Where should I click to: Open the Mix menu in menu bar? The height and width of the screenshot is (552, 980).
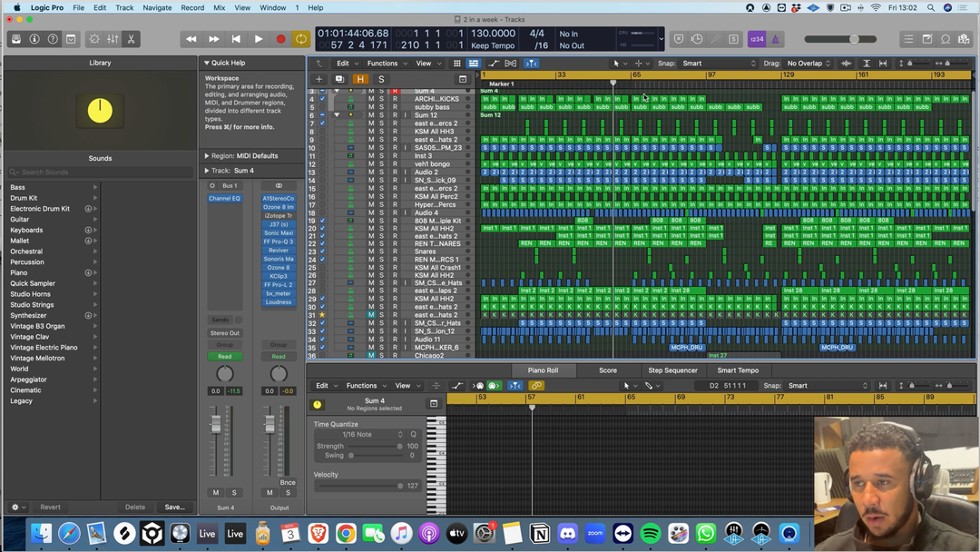(x=219, y=7)
